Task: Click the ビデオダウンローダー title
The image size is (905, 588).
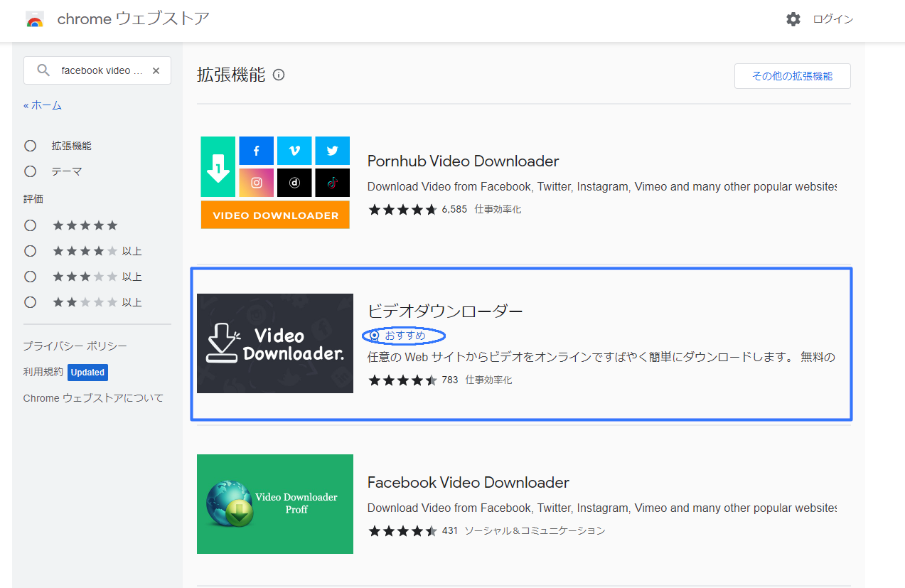Action: tap(445, 311)
